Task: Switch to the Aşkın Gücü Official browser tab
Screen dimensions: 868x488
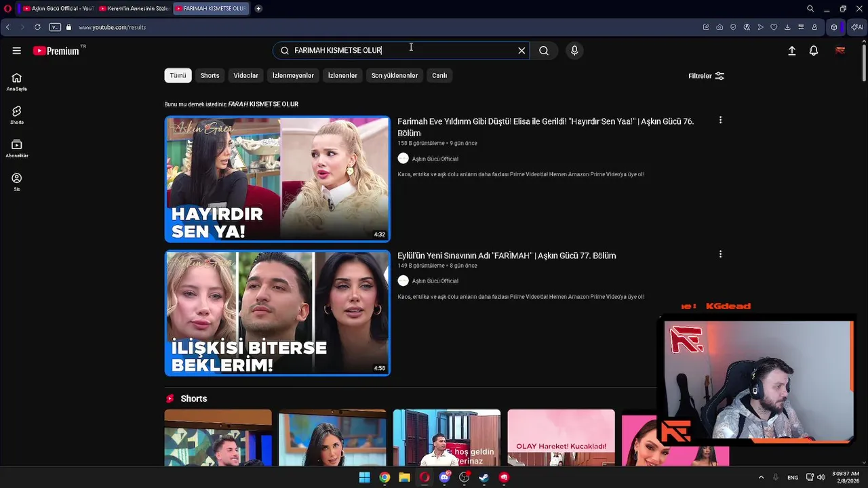Action: (x=58, y=9)
